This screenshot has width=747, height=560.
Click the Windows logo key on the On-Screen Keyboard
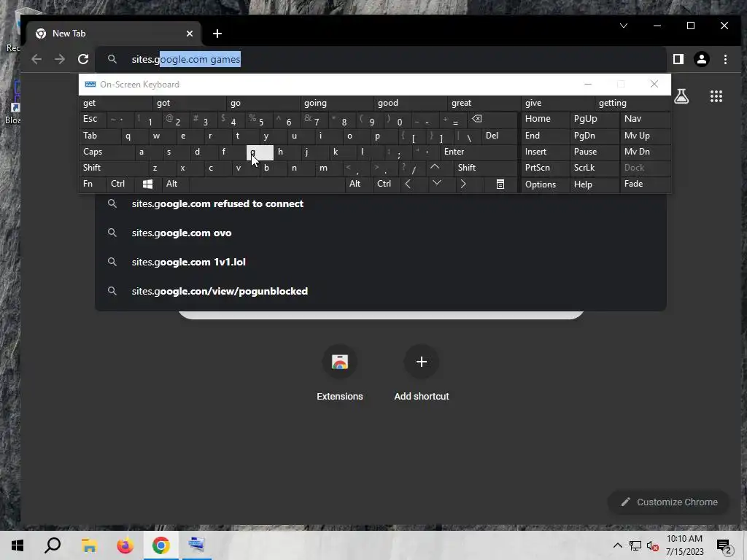pos(147,184)
